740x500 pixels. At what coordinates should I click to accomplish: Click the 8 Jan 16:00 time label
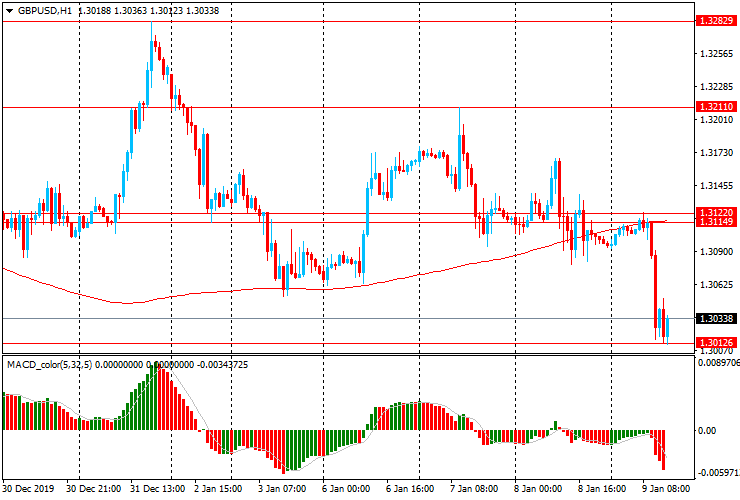(602, 489)
